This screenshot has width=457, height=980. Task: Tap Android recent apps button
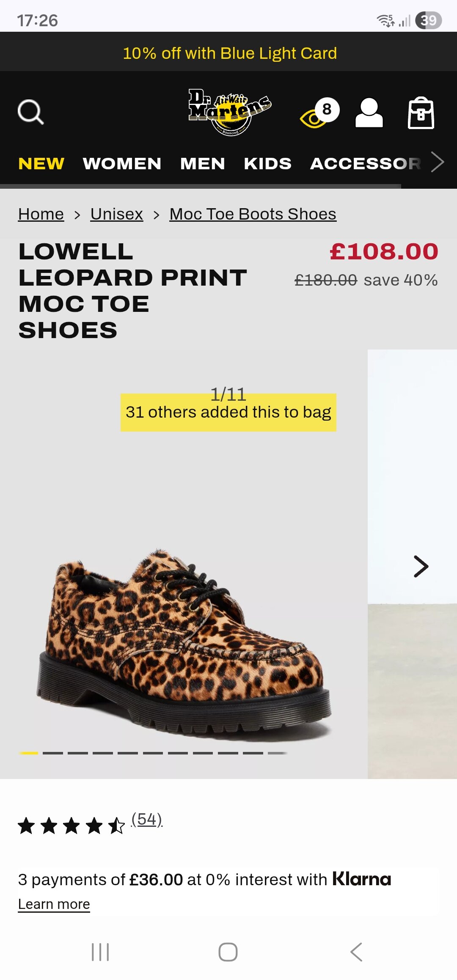tap(100, 952)
